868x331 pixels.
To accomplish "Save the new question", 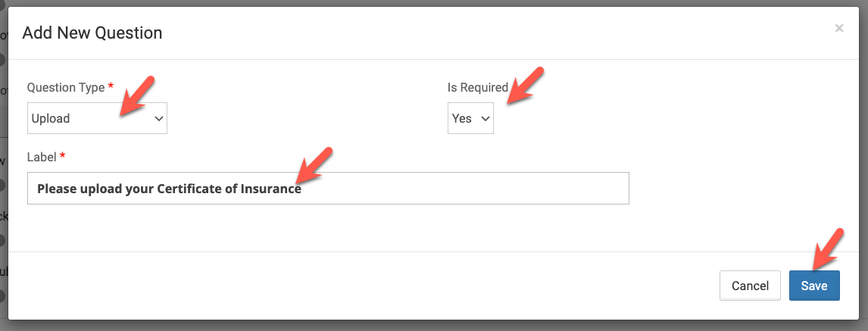I will click(814, 286).
